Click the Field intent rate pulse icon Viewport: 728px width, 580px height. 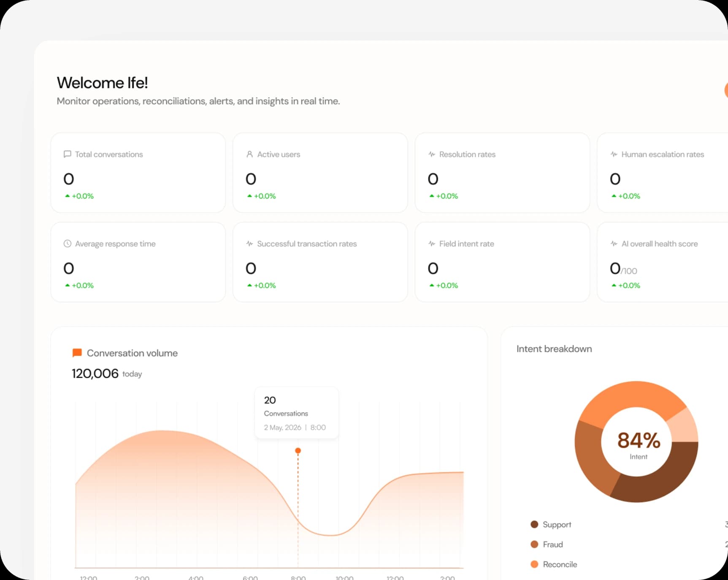(432, 244)
